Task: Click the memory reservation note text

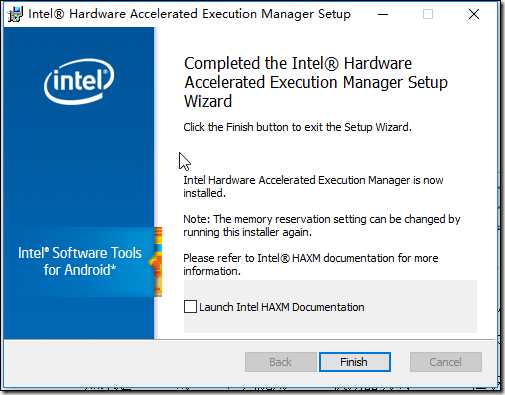Action: tap(322, 225)
